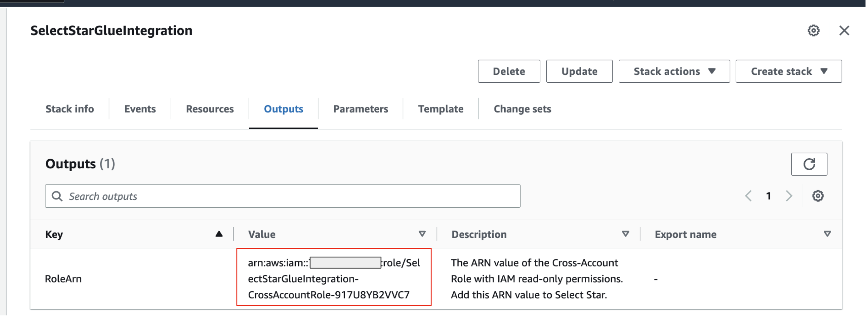Sort outputs by Key column arrow
Image resolution: width=868 pixels, height=318 pixels.
pos(219,234)
